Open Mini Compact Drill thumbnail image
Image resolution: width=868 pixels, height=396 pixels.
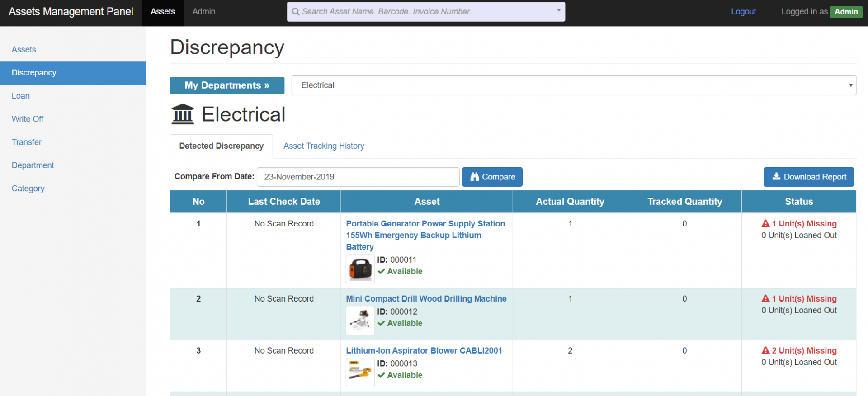click(360, 321)
